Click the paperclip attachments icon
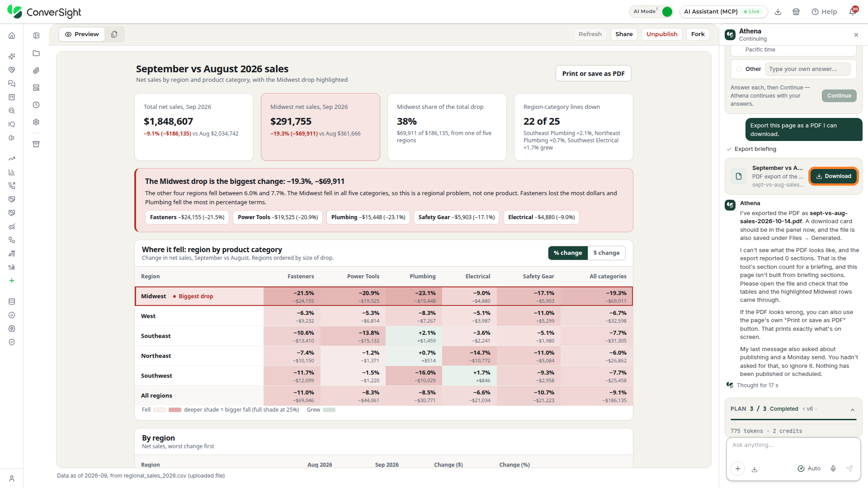 36,70
